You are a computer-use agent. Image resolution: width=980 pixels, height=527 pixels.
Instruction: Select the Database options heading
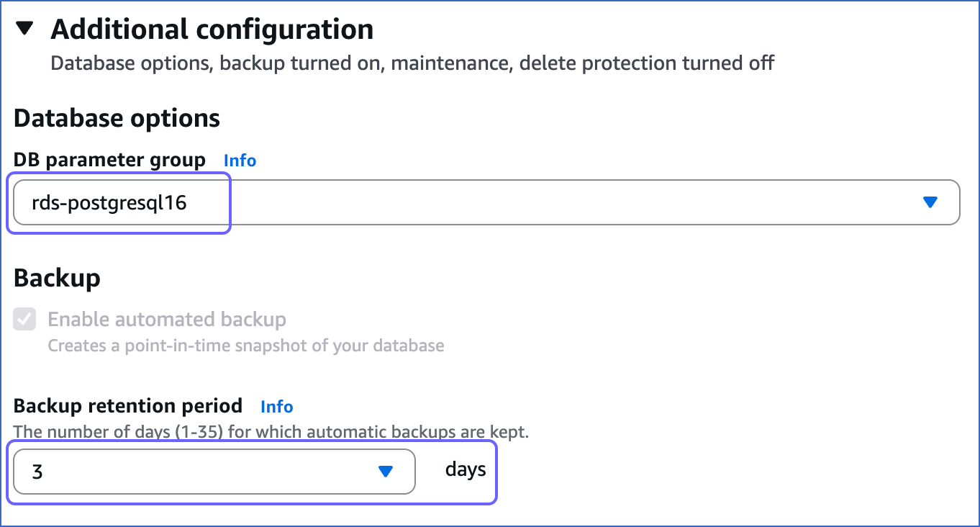[116, 117]
